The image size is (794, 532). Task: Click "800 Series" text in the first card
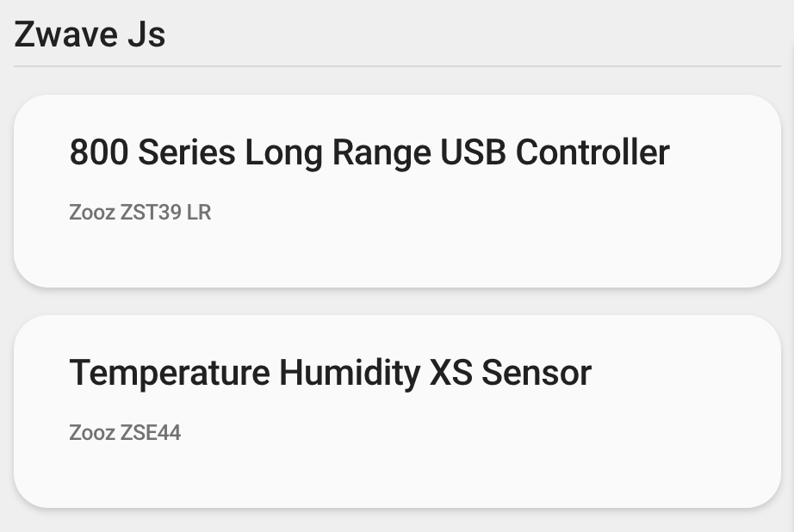point(152,153)
